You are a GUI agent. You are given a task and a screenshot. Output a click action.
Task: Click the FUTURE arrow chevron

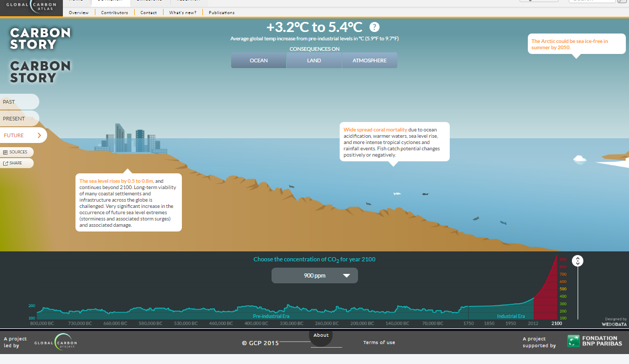[38, 135]
